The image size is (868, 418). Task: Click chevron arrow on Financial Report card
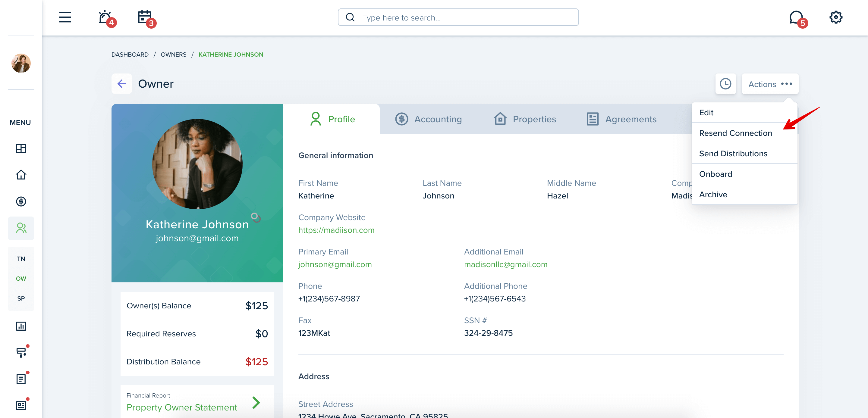[256, 403]
